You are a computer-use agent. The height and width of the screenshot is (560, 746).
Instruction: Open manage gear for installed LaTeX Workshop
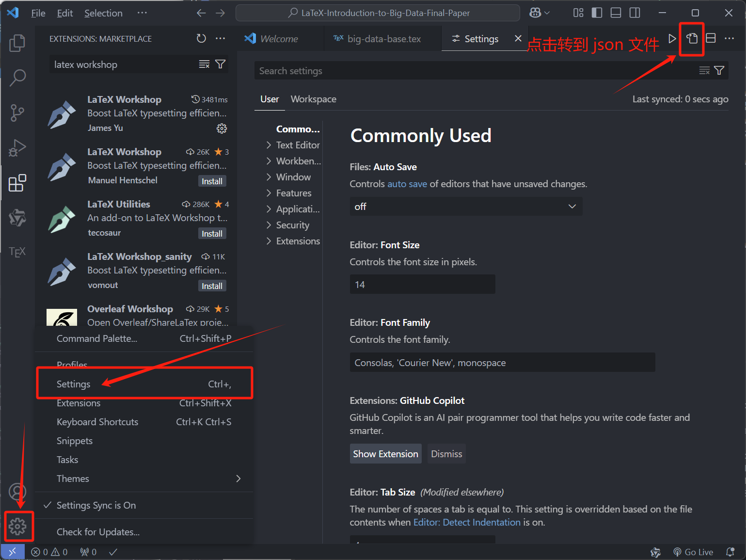coord(222,128)
